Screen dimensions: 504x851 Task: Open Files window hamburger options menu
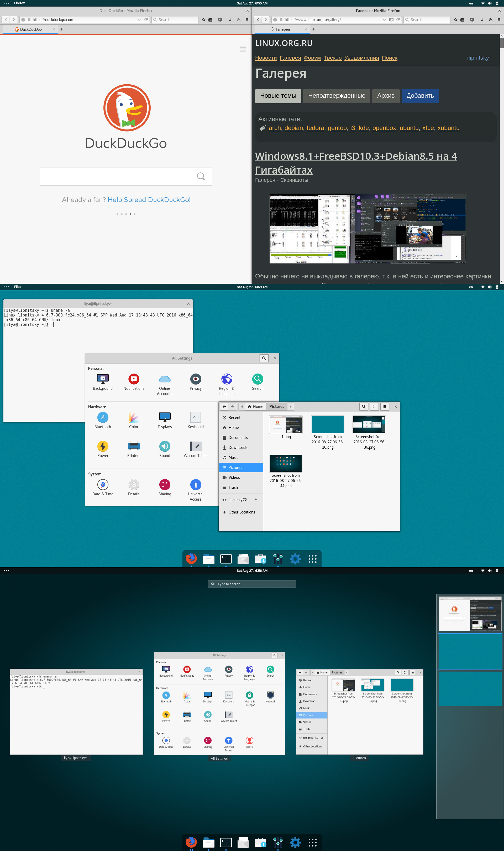coord(385,406)
